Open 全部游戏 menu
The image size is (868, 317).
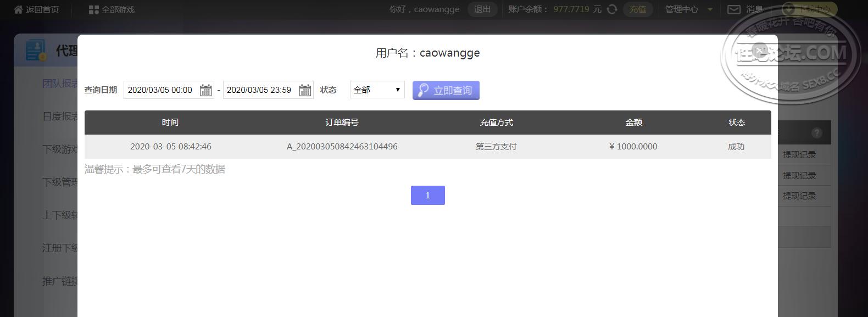pos(118,10)
